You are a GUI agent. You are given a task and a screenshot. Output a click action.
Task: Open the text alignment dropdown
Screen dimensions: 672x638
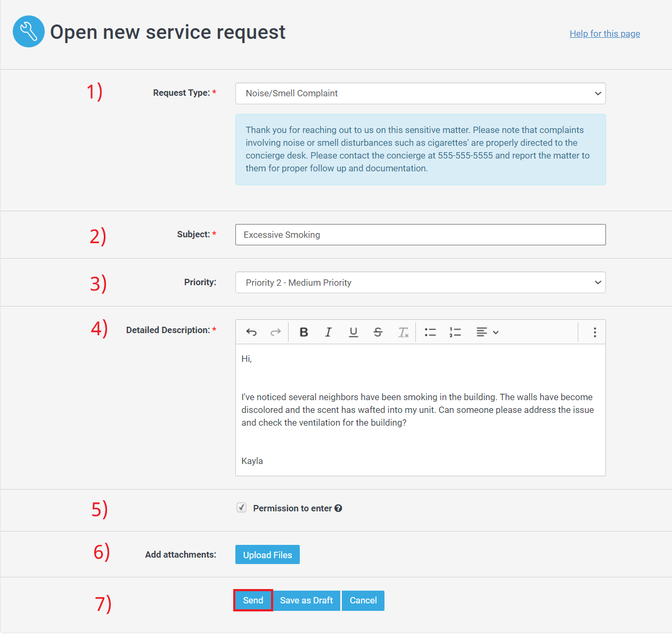click(487, 332)
